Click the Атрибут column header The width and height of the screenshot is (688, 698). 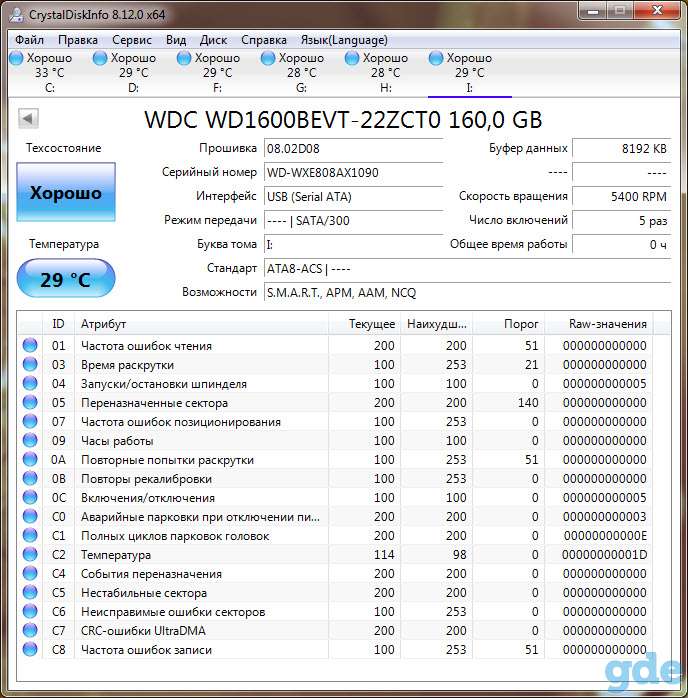tap(201, 324)
